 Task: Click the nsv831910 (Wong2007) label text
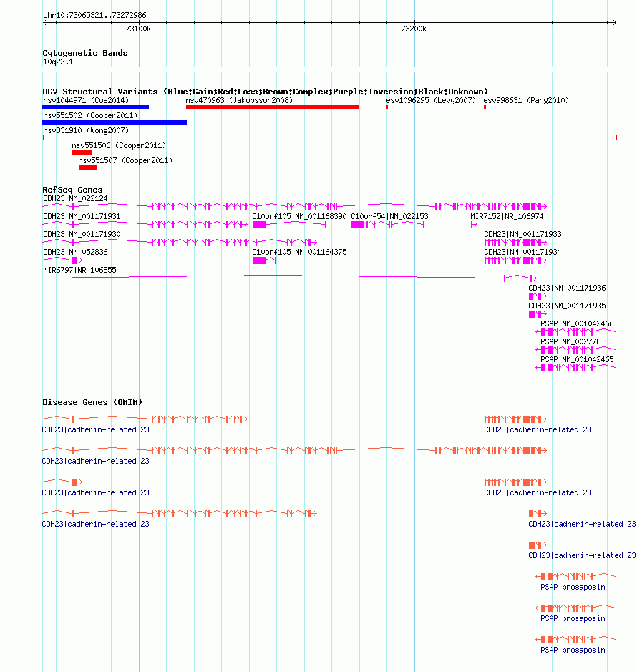tap(86, 130)
